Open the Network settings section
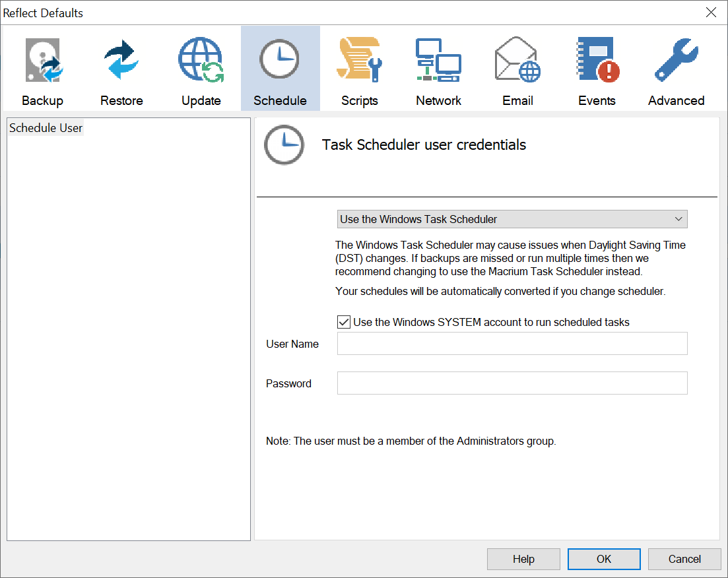The height and width of the screenshot is (578, 728). point(438,69)
